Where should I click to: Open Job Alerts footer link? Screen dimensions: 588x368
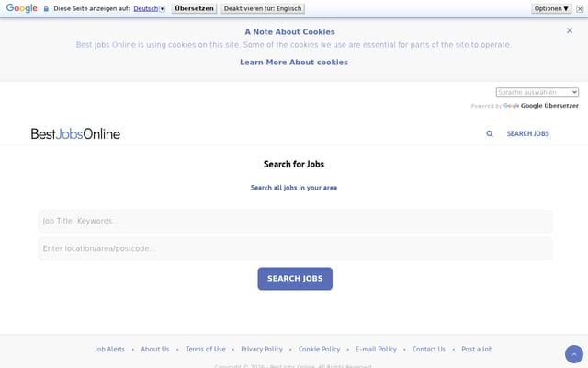click(109, 350)
